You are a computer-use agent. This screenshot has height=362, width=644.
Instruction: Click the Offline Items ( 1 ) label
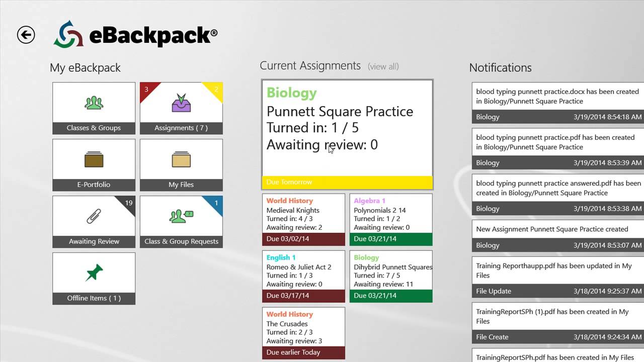(94, 298)
